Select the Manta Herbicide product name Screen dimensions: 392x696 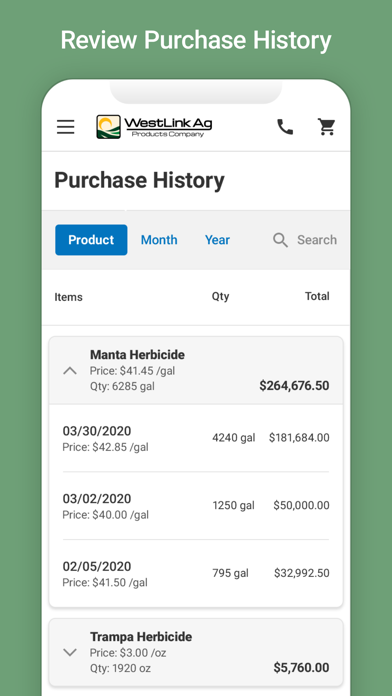coord(137,355)
